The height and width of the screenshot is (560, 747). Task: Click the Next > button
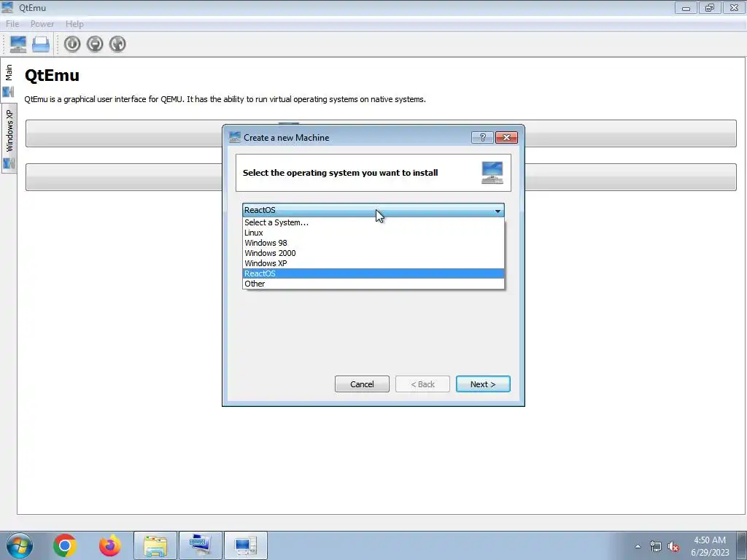(x=483, y=384)
